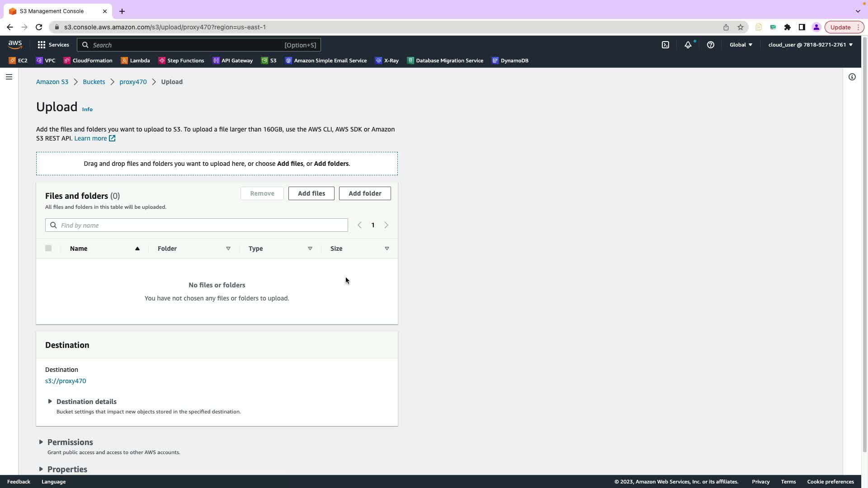The height and width of the screenshot is (488, 868).
Task: Open the help question mark icon
Action: (x=711, y=45)
